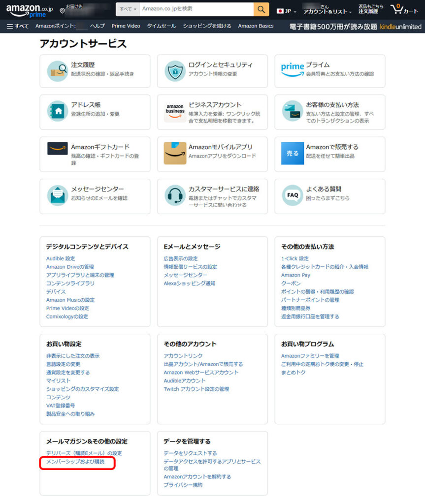Click the お客様の支払い方法 cards icon
The image size is (425, 504).
pyautogui.click(x=293, y=111)
